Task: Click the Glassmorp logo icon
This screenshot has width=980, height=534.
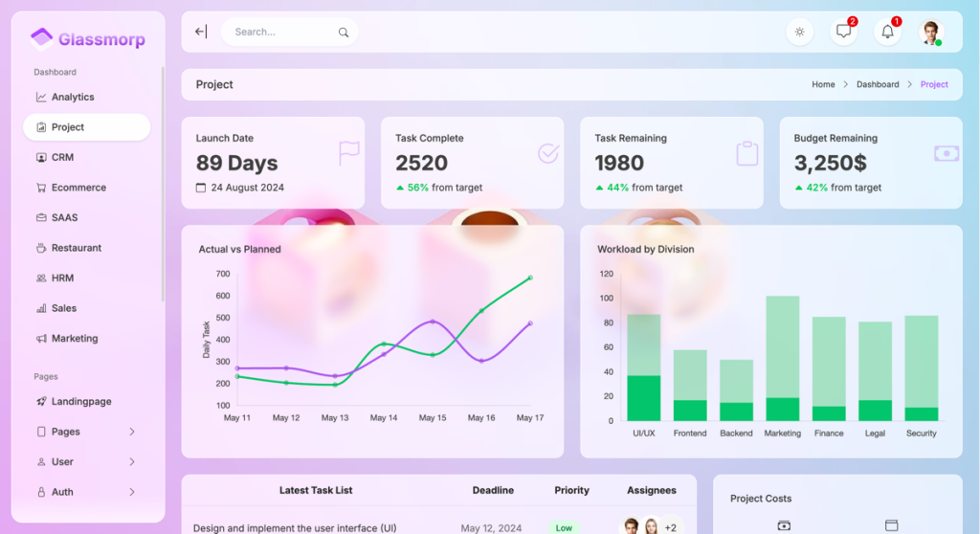Action: [41, 38]
